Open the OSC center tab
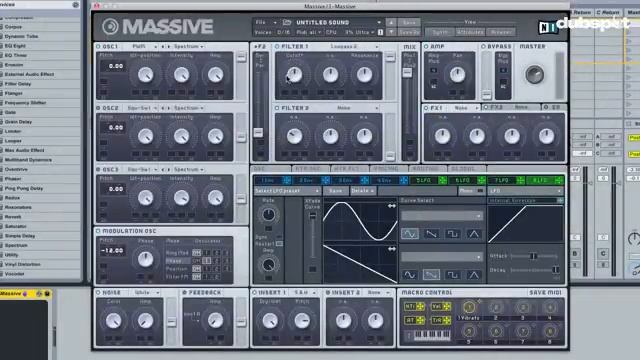This screenshot has height=360, width=640. pyautogui.click(x=270, y=169)
